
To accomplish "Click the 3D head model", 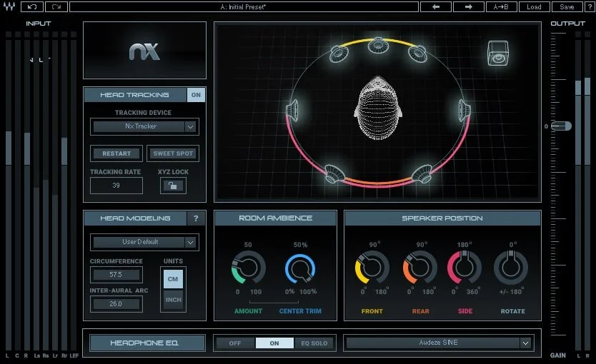I will click(378, 108).
